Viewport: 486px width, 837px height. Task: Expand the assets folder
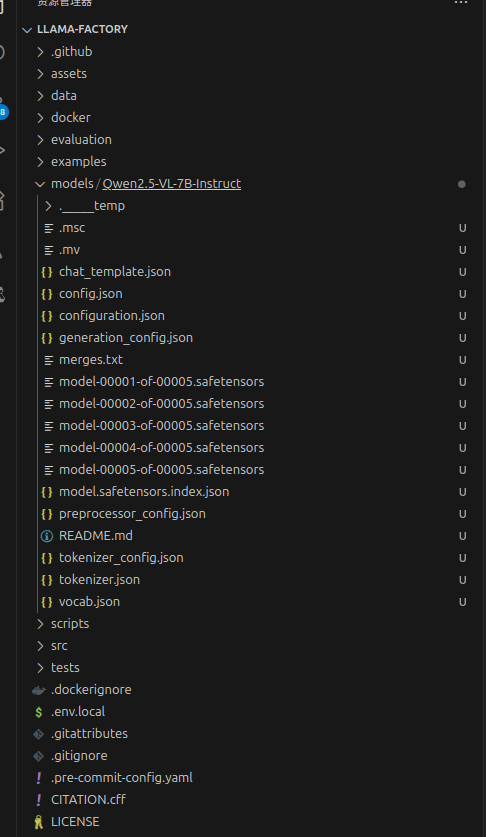[40, 74]
